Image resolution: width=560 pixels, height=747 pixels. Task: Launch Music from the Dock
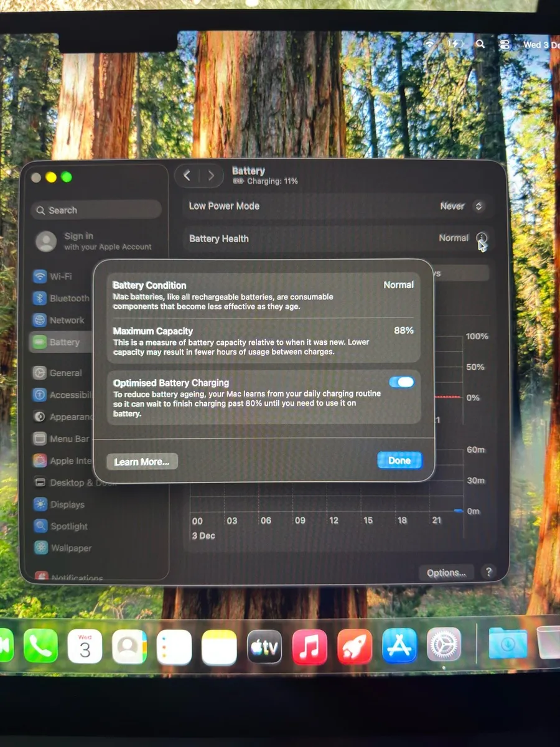point(309,646)
